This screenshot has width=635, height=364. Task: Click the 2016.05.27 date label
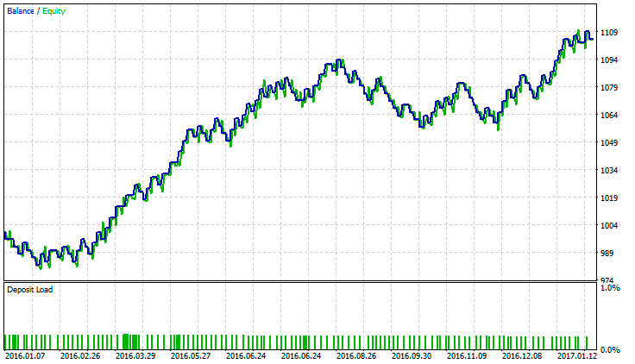coord(191,356)
